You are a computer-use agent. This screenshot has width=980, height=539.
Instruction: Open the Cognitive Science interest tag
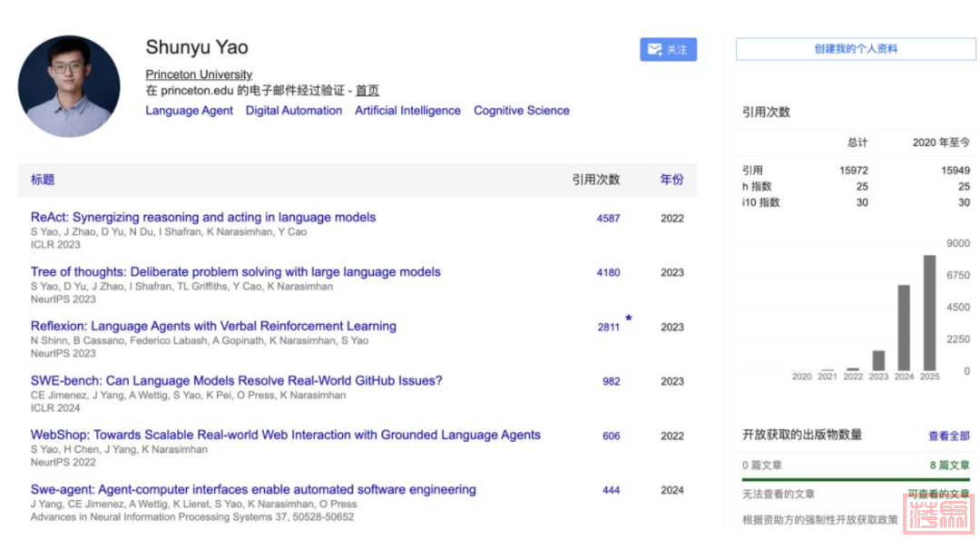tap(521, 111)
